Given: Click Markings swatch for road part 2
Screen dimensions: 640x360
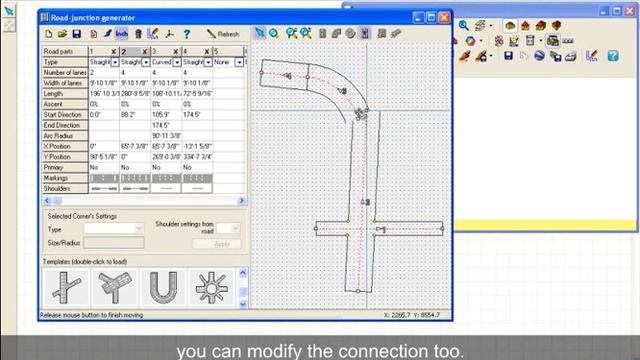Looking at the screenshot, I should pyautogui.click(x=135, y=178).
